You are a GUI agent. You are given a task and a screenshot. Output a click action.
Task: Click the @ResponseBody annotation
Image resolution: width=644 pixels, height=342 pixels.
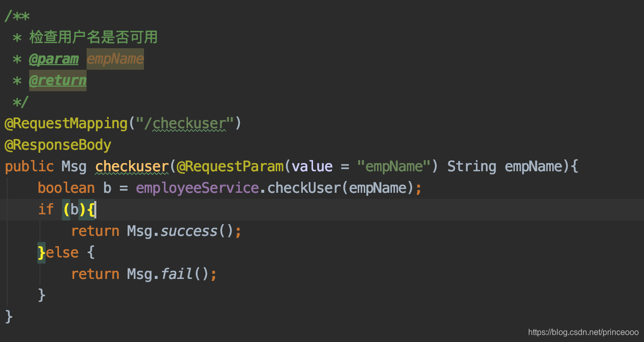pyautogui.click(x=58, y=145)
